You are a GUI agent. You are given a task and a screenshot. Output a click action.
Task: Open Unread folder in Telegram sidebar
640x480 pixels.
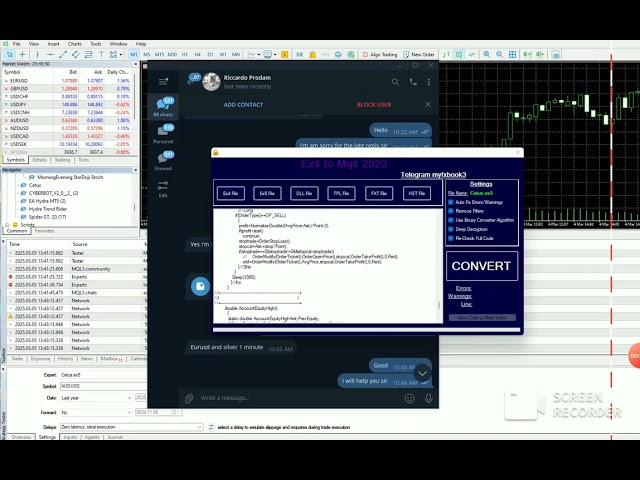click(x=163, y=161)
